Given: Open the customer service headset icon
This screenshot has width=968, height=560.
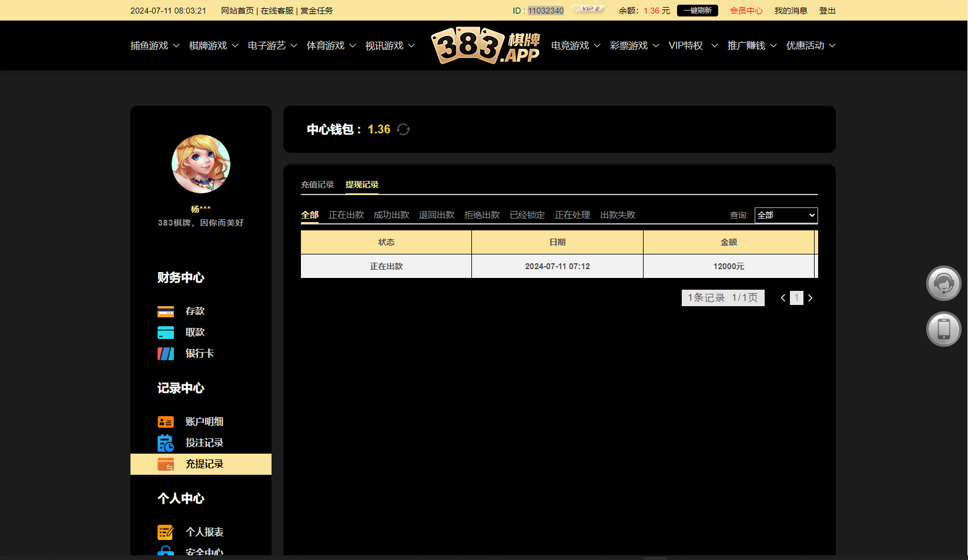Looking at the screenshot, I should [x=943, y=283].
